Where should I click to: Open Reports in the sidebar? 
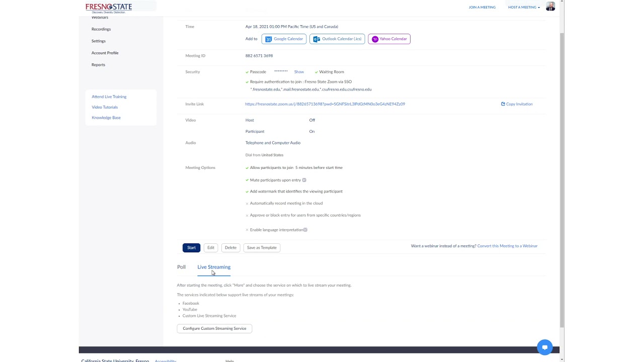pyautogui.click(x=98, y=64)
